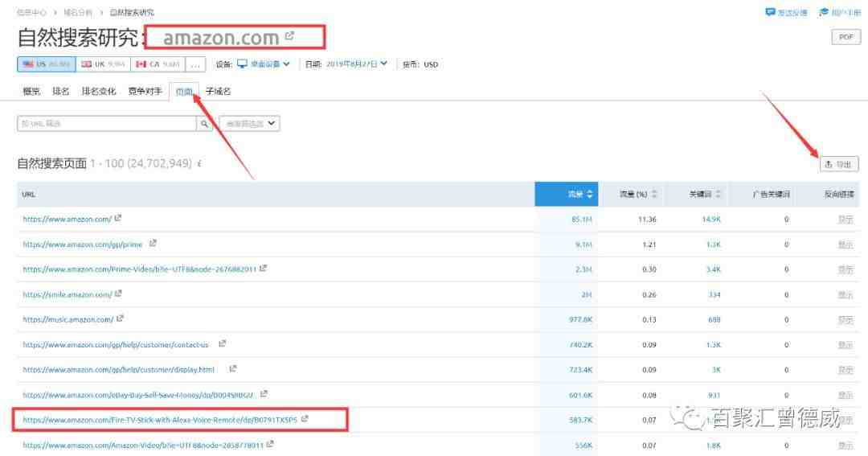
Task: Open amazon.com domain external link icon
Action: 289,36
